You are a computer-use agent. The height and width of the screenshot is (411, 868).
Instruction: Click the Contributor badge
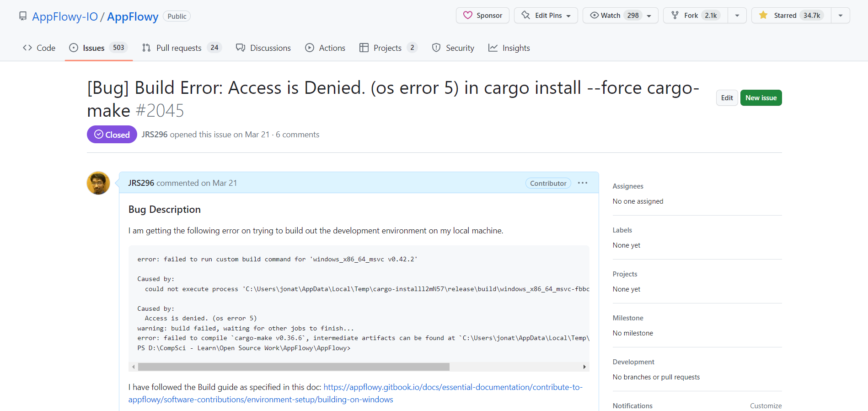548,183
